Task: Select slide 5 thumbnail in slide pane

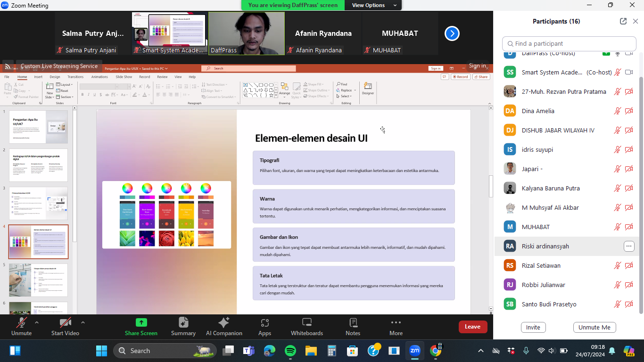Action: [x=39, y=280]
